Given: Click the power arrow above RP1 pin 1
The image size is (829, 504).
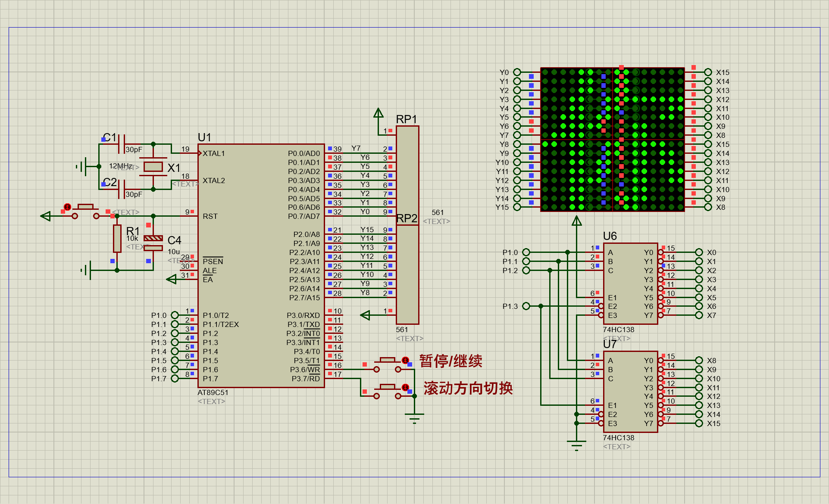Looking at the screenshot, I should point(378,113).
